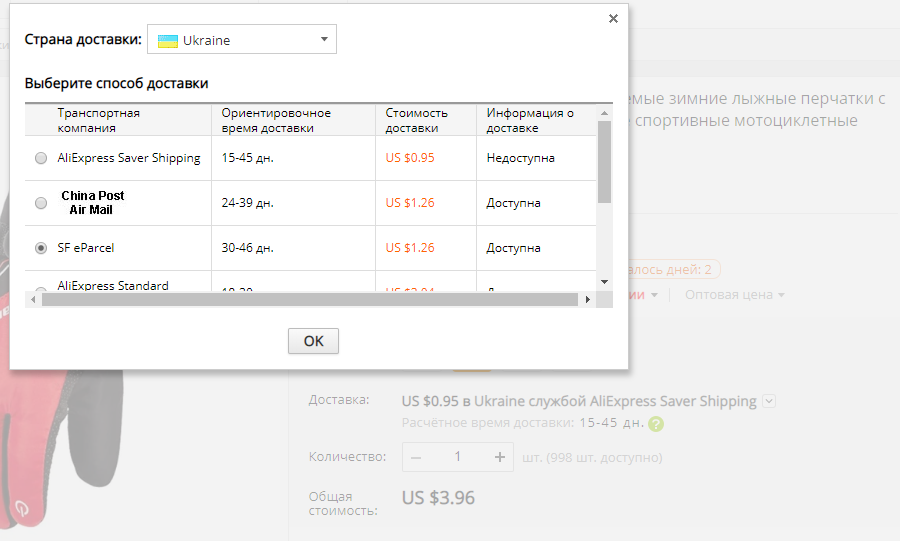
Task: Select SF eParcel radio button
Action: click(x=41, y=248)
